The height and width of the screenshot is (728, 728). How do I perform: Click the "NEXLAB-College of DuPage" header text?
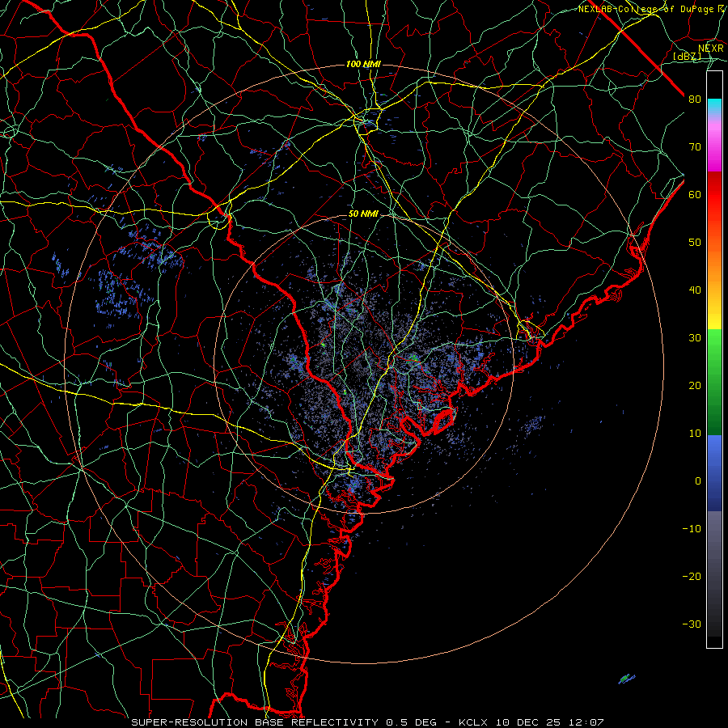647,9
